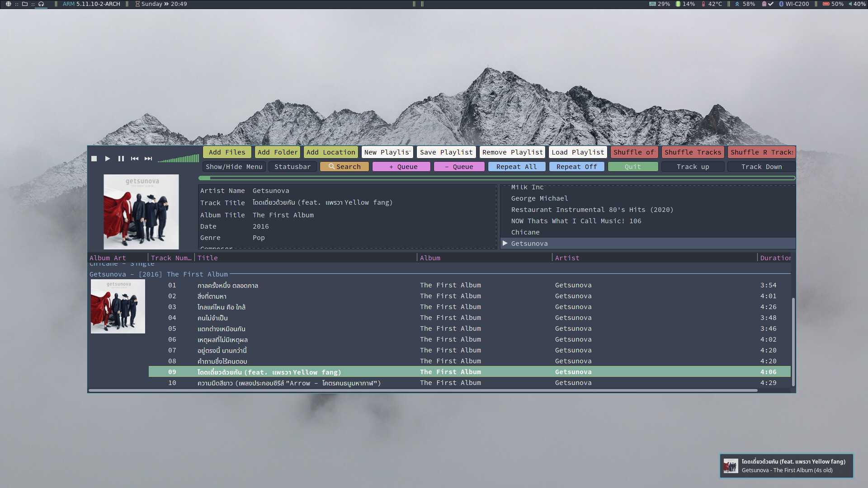Image resolution: width=868 pixels, height=488 pixels.
Task: Toggle Show/Hide Menu button
Action: click(234, 167)
